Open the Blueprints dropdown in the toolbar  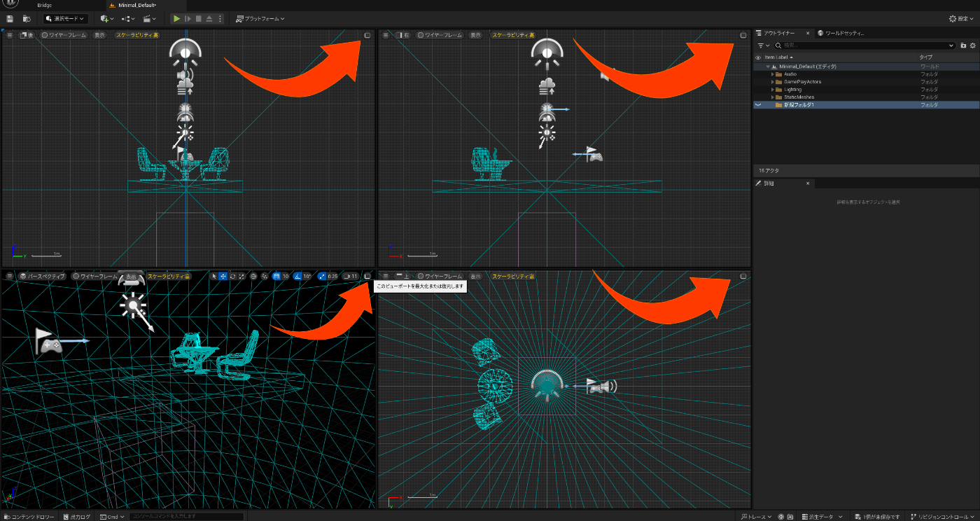click(128, 19)
